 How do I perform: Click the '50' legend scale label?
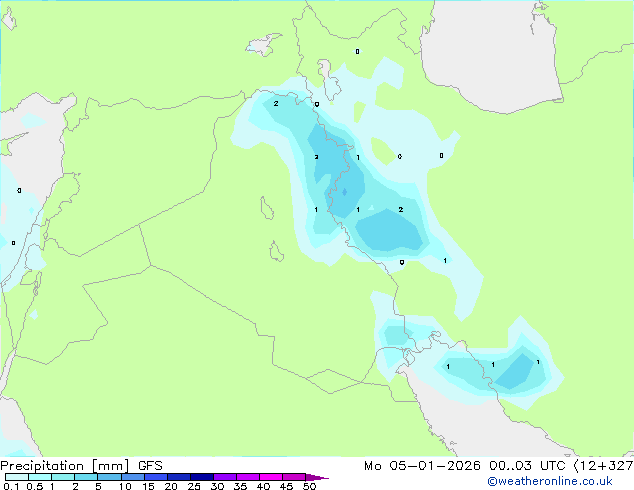309,486
